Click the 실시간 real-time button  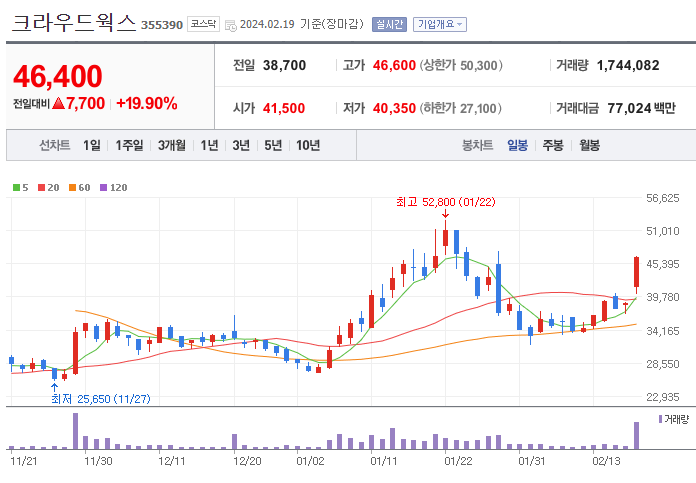(389, 24)
